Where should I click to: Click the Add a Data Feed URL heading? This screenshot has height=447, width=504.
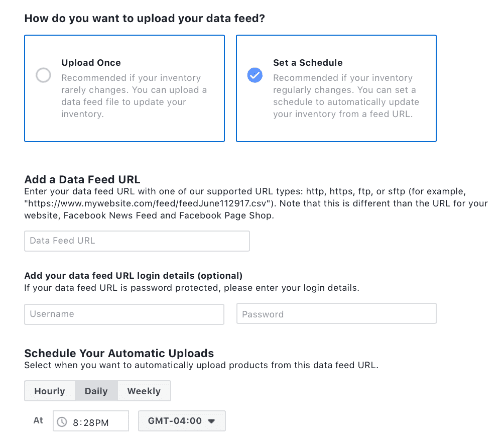pyautogui.click(x=82, y=179)
